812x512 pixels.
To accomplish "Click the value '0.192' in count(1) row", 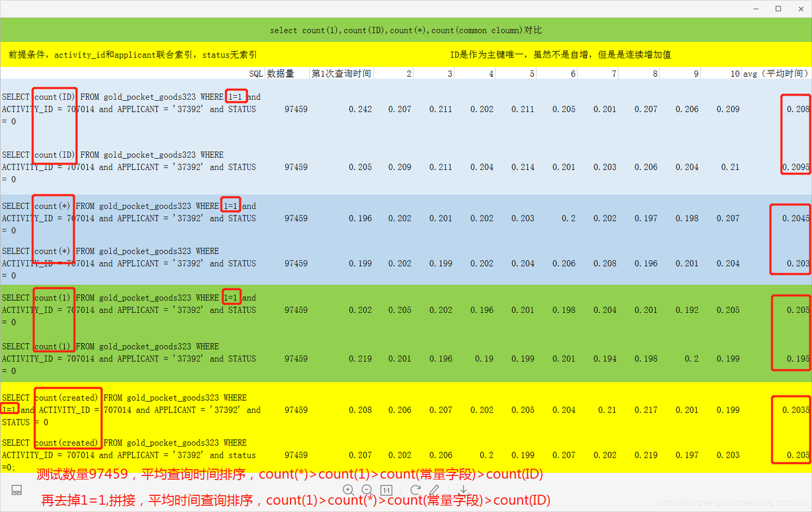I will 687,310.
